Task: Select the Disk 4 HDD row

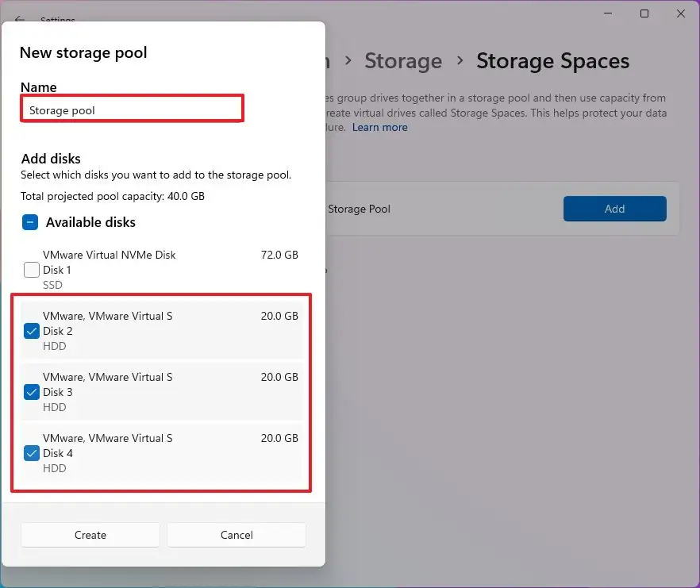Action: [159, 452]
